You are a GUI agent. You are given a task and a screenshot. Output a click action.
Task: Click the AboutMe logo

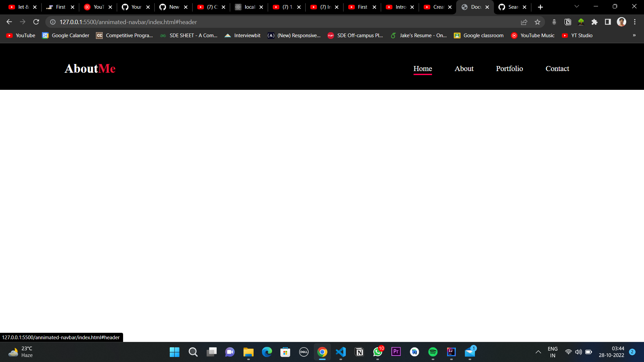(90, 68)
